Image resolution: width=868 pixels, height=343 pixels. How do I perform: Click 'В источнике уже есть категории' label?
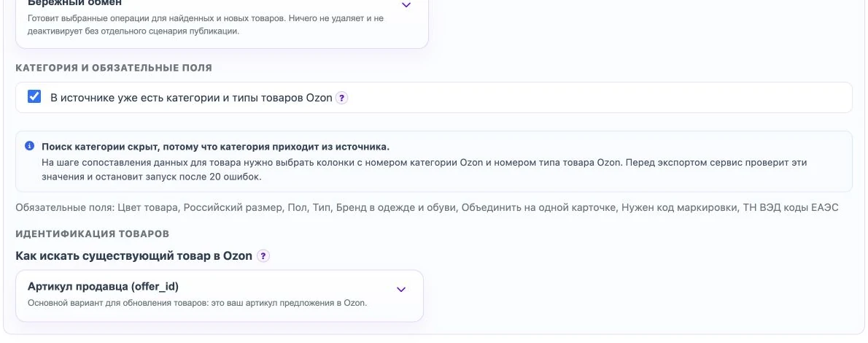(x=192, y=98)
